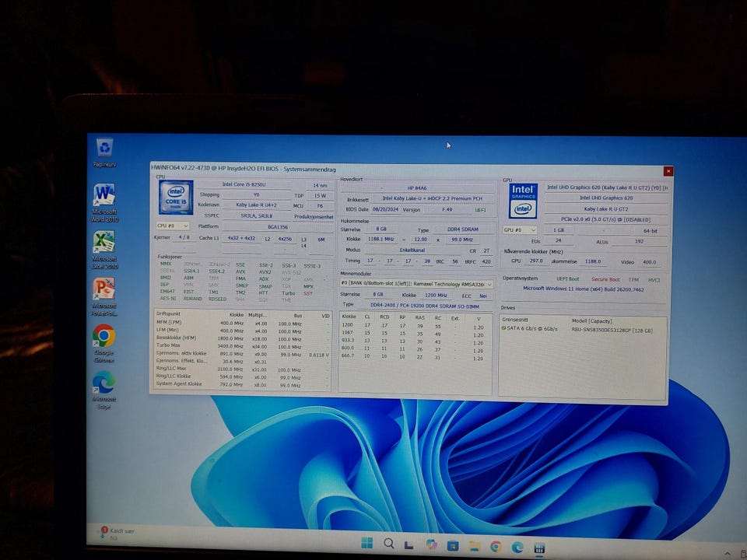Click the AVX2 feature flag

(x=265, y=272)
